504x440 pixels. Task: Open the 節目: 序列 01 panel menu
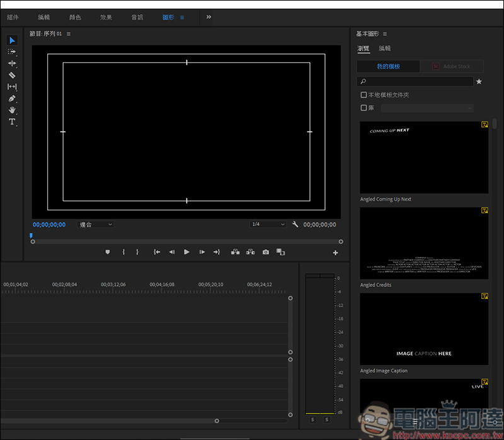click(69, 34)
